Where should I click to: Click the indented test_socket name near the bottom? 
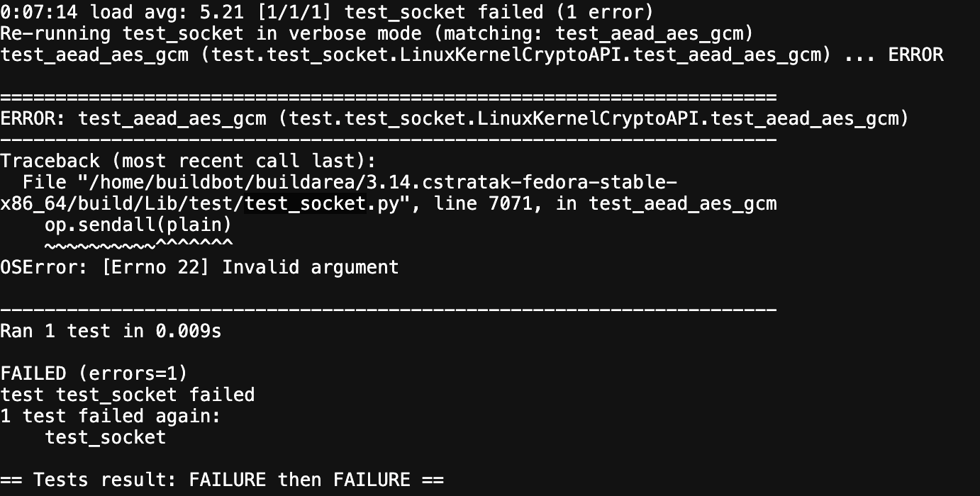point(105,437)
